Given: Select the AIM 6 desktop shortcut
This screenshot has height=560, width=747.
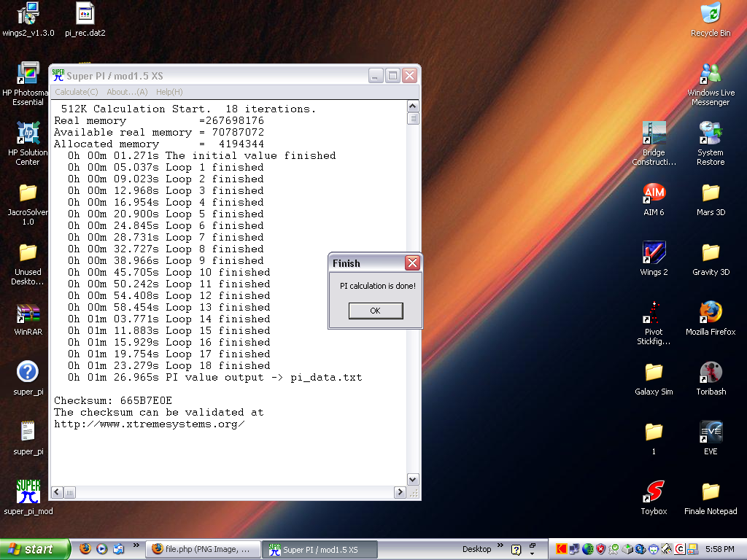Looking at the screenshot, I should tap(654, 194).
